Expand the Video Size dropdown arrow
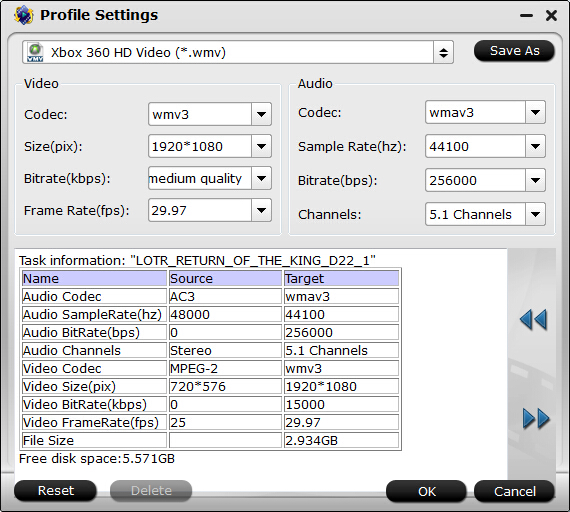 [261, 146]
